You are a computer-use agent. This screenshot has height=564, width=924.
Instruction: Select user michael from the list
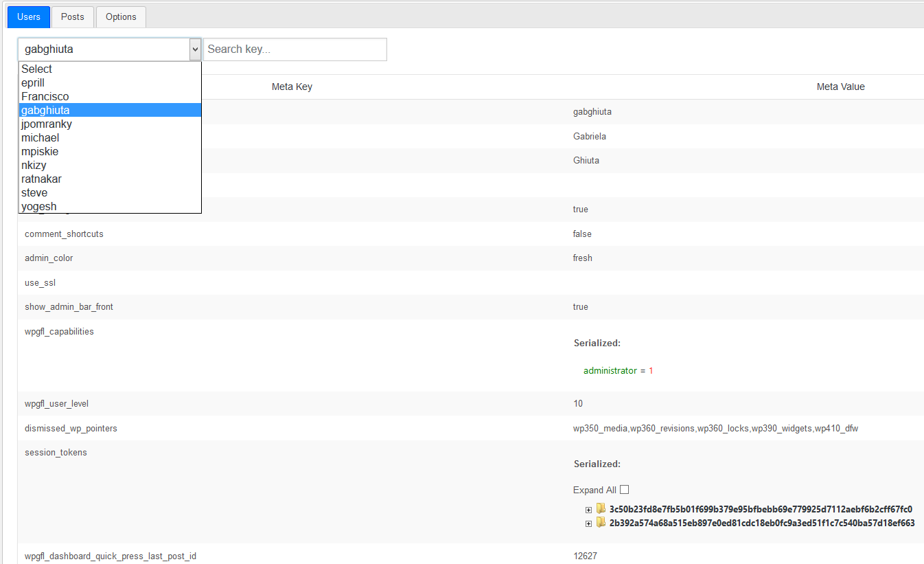[x=110, y=137]
